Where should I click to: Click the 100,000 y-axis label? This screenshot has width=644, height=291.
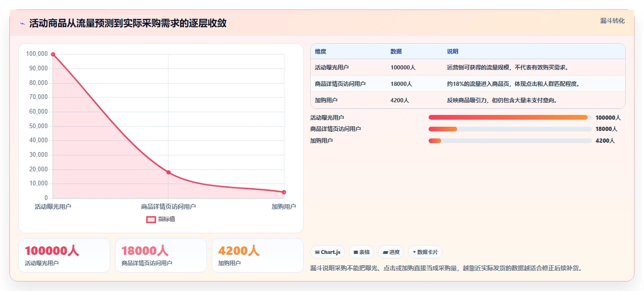37,54
